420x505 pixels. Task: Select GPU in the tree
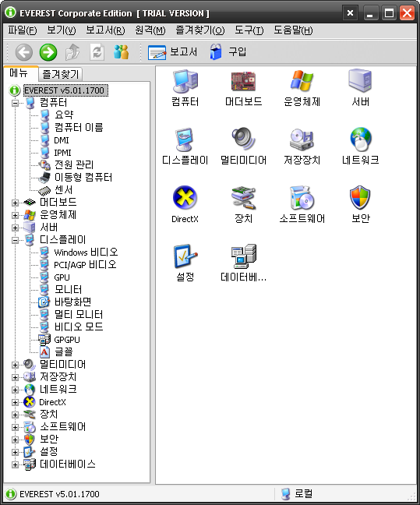coord(62,277)
